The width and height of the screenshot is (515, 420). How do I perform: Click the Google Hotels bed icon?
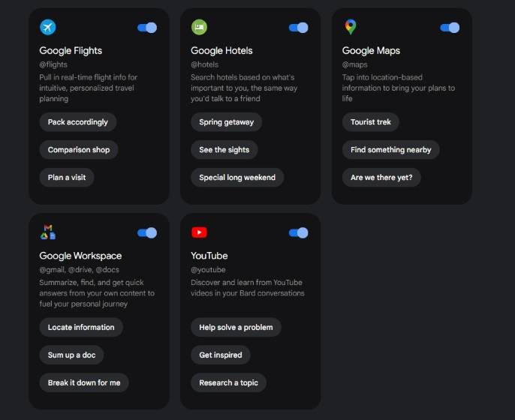(199, 28)
